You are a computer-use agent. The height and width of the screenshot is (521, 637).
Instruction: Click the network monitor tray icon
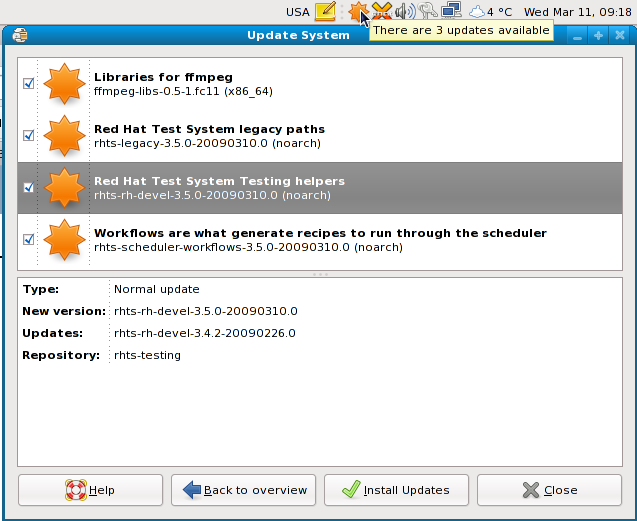point(451,12)
